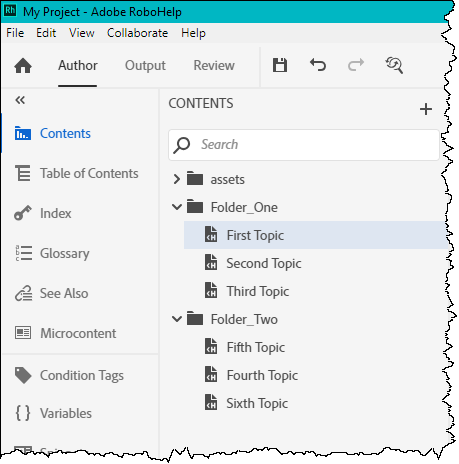Open the Index panel
This screenshot has width=459, height=464.
[43, 213]
